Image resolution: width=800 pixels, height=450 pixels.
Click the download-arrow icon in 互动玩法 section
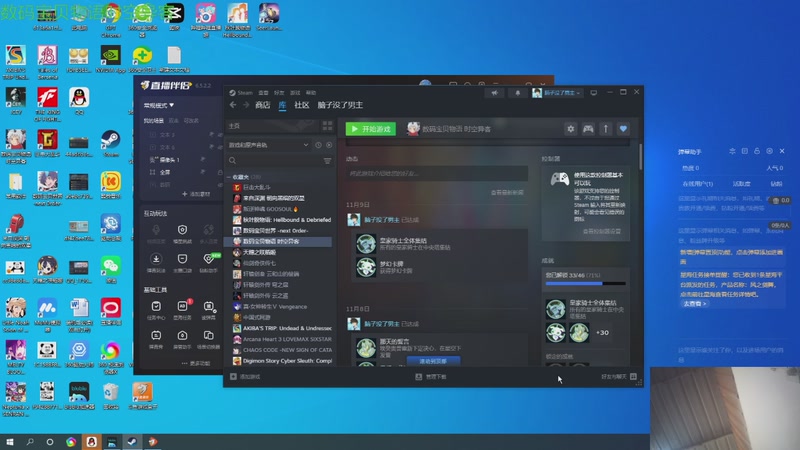click(x=156, y=259)
